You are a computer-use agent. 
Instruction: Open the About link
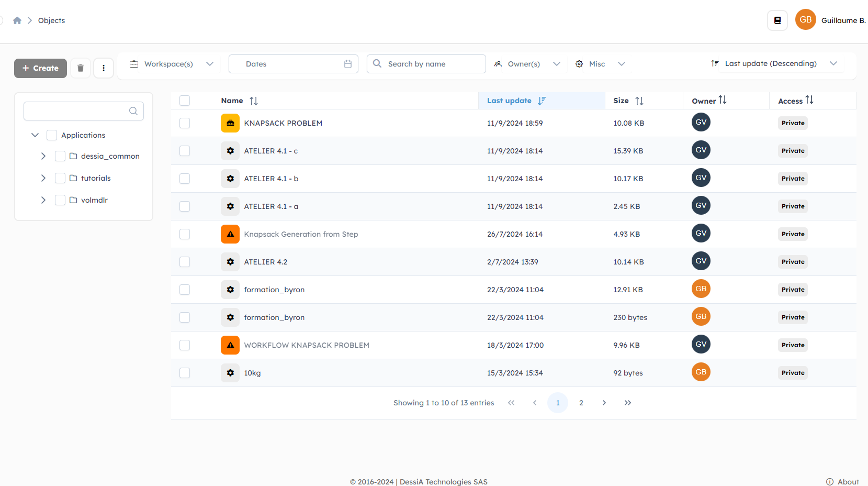coord(843,482)
